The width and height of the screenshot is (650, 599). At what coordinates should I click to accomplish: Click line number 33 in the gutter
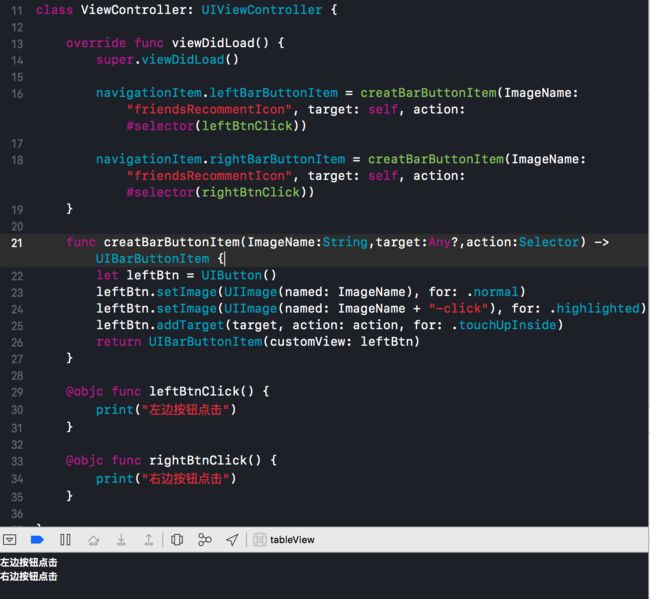[x=17, y=461]
